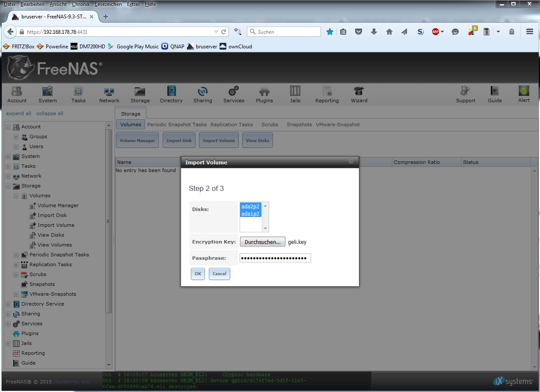Open a new browser tab

(x=106, y=17)
